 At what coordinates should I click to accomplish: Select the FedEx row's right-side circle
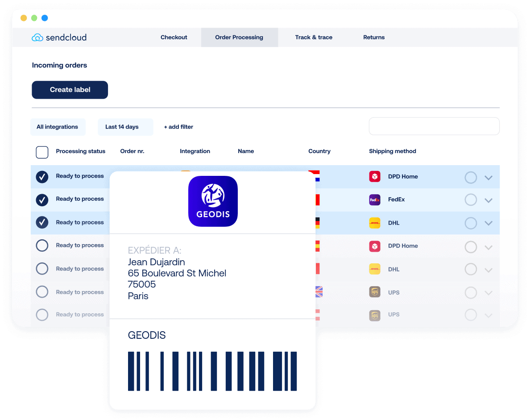pyautogui.click(x=471, y=200)
